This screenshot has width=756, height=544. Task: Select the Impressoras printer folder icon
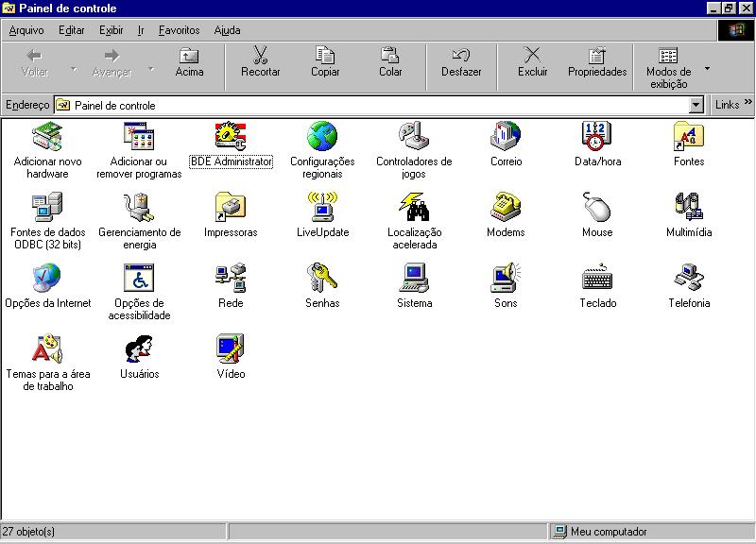coord(231,207)
